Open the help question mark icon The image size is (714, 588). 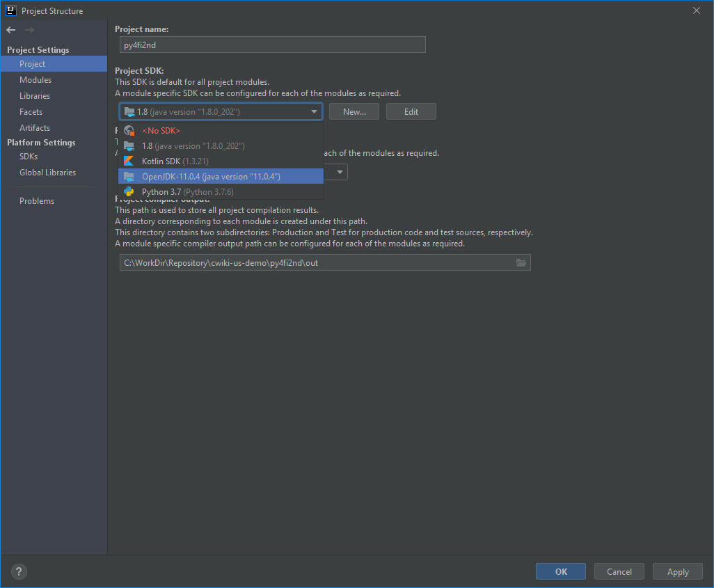(19, 571)
